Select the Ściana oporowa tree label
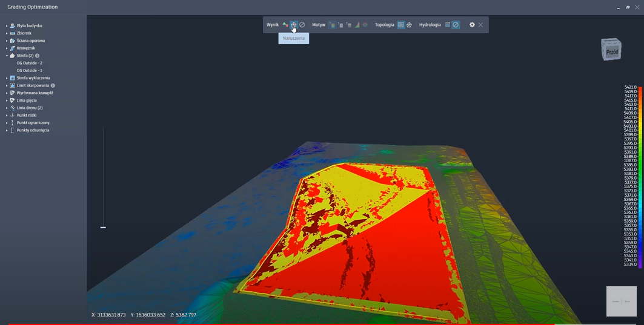644x325 pixels. point(31,41)
